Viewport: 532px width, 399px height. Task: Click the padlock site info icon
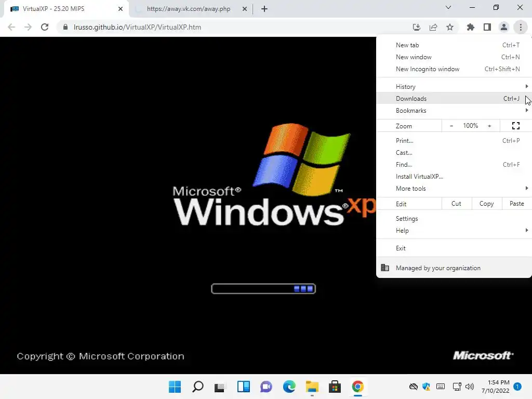point(65,27)
